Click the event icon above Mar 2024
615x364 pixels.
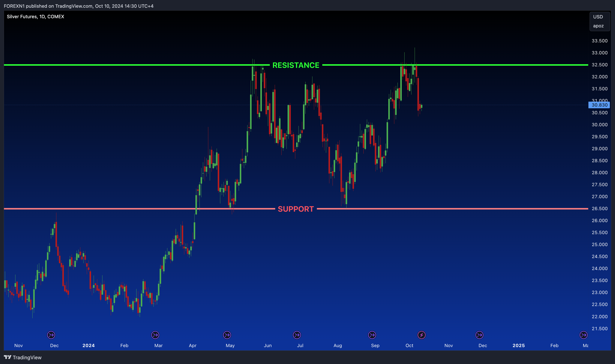coord(155,335)
